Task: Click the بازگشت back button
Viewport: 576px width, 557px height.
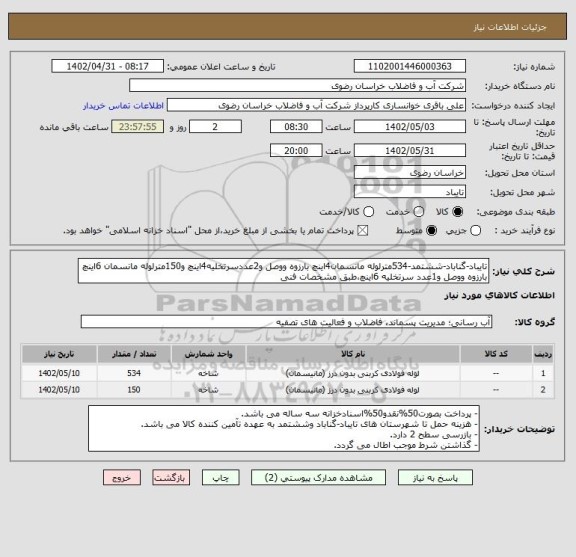Action: [171, 477]
